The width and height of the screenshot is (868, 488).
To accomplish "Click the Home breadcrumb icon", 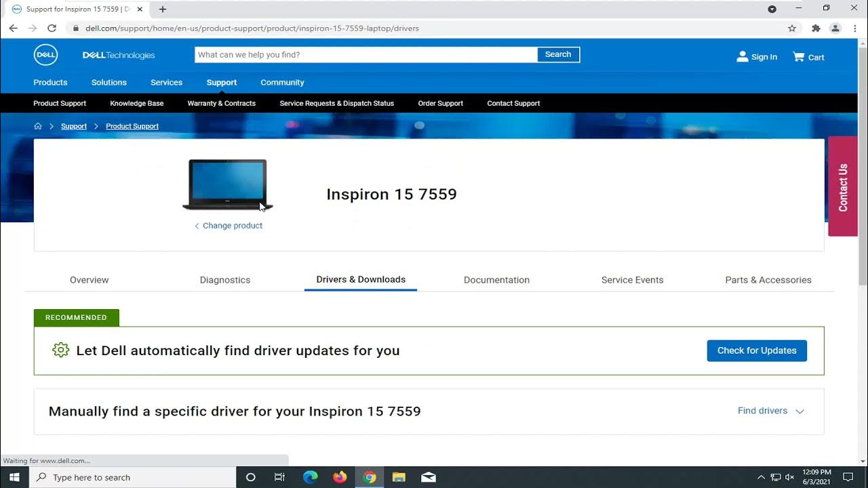I will (38, 126).
